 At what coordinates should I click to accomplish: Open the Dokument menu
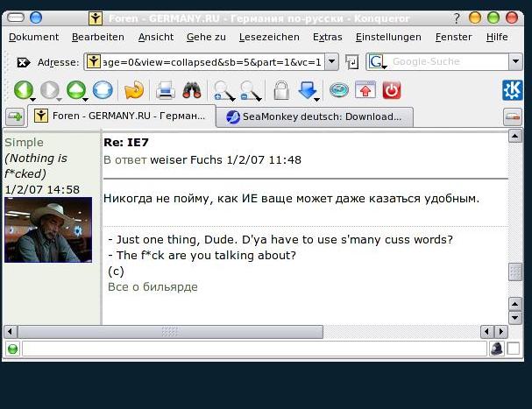click(33, 37)
